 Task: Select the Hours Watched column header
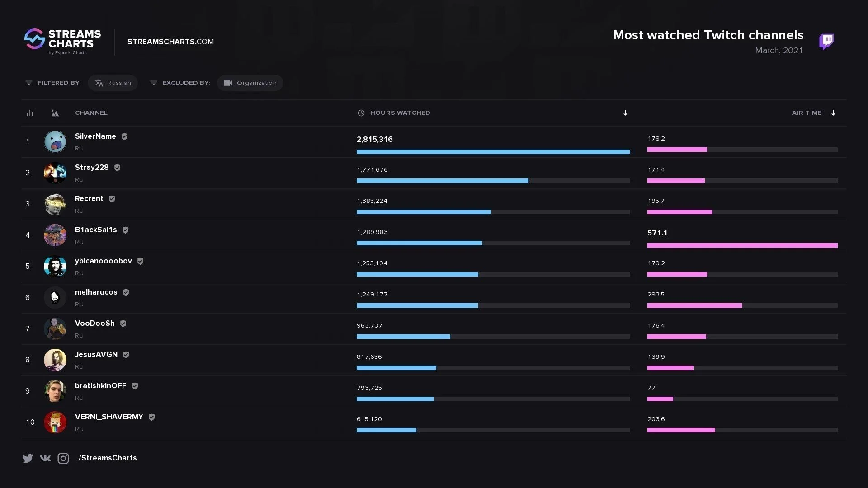[x=400, y=113]
